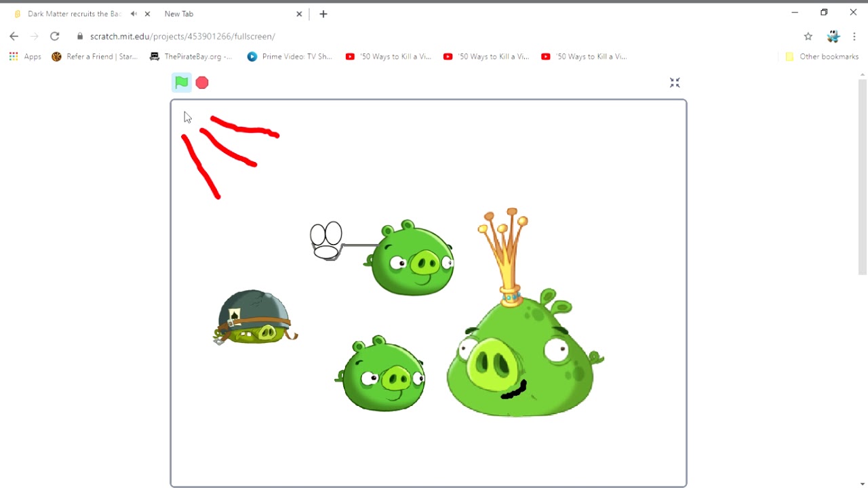Close the Dark Matter recruits tab
868x488 pixels.
click(x=147, y=14)
